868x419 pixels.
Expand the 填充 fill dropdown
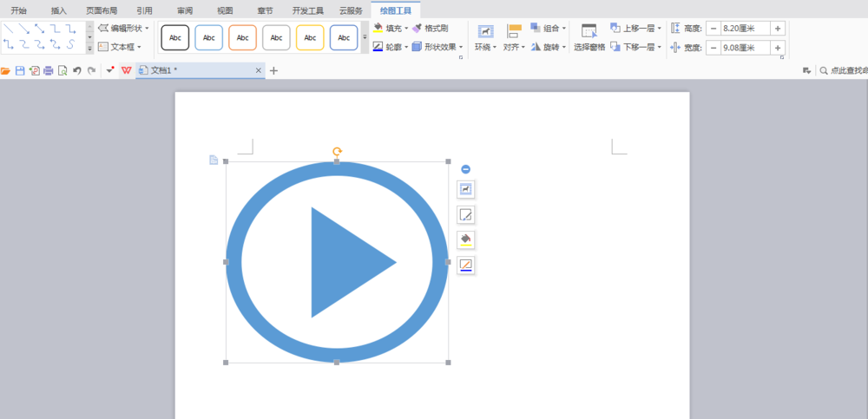pos(406,29)
